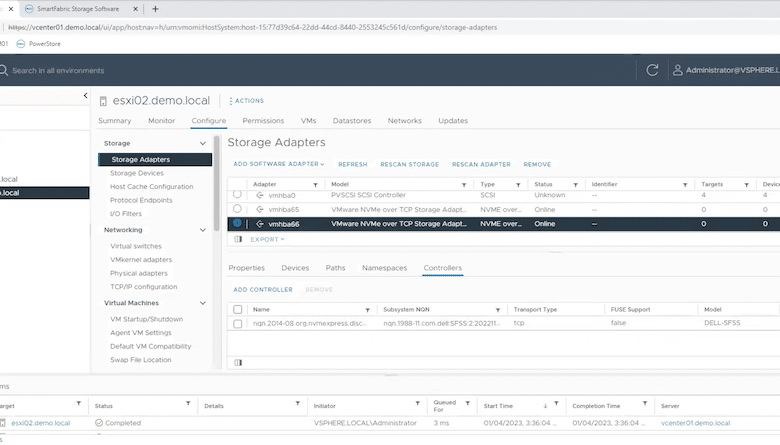Open the Export dropdown
Viewport: 780px width, 445px height.
click(267, 239)
